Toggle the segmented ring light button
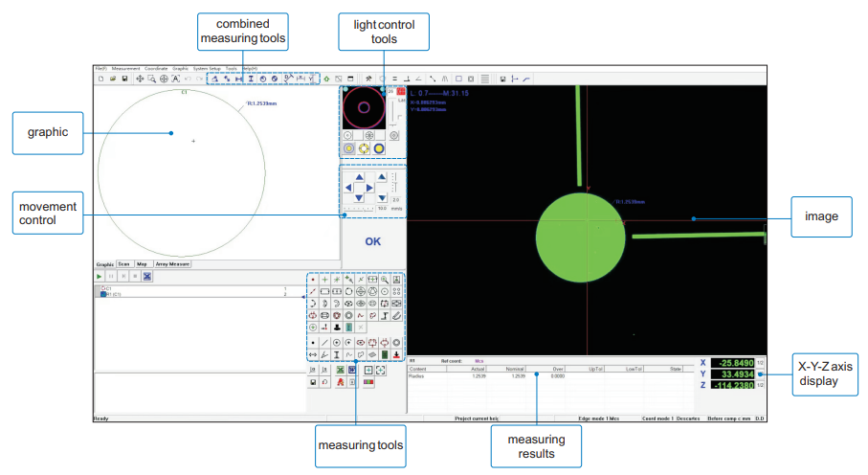Image resolution: width=868 pixels, height=475 pixels. click(364, 148)
